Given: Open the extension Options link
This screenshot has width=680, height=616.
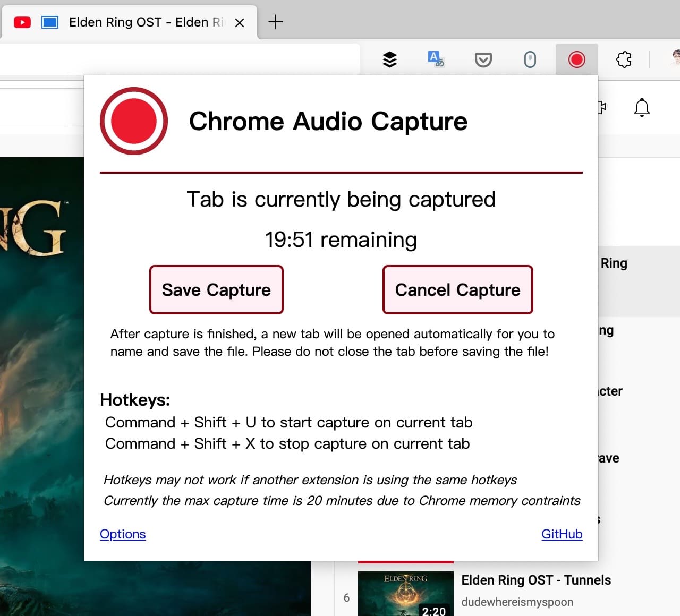Looking at the screenshot, I should [x=123, y=534].
